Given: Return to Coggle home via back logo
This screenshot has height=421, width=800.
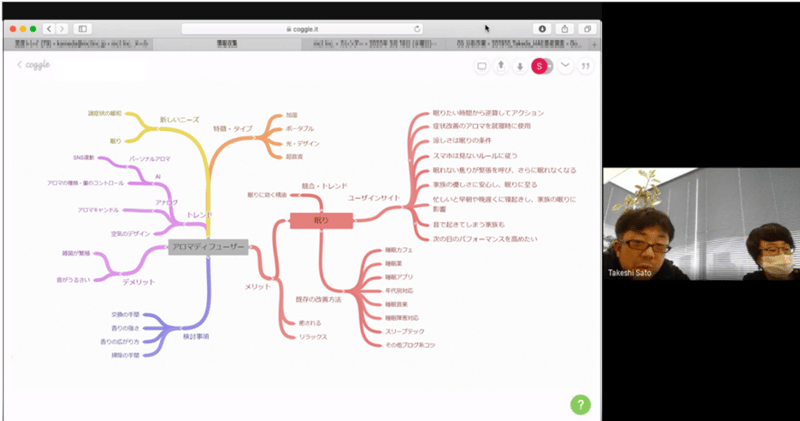Looking at the screenshot, I should click(34, 65).
